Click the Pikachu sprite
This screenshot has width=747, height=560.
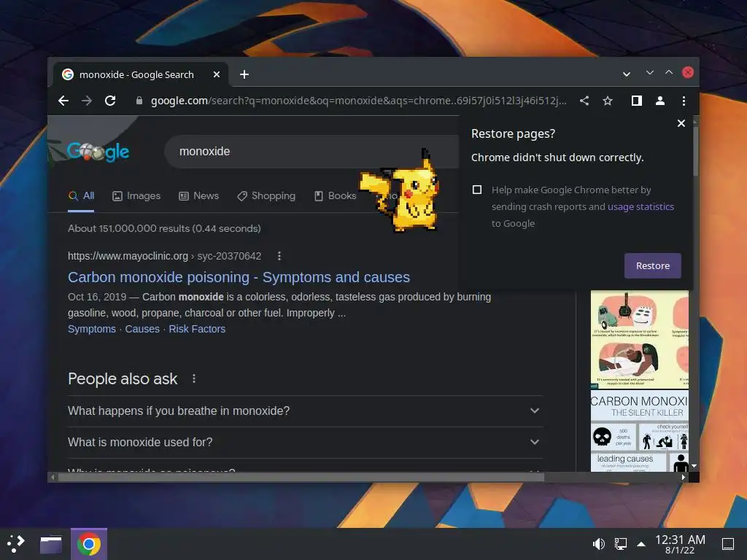pyautogui.click(x=400, y=192)
